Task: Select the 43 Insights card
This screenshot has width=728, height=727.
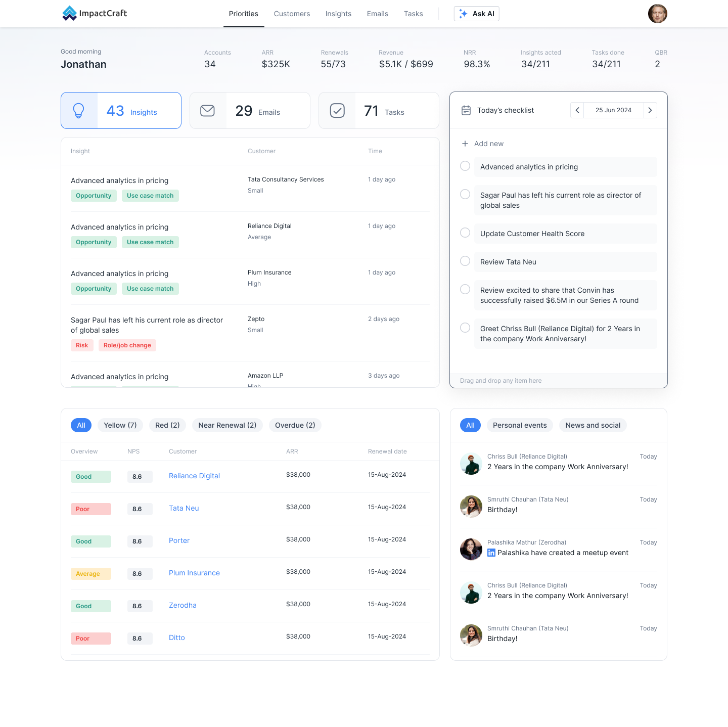Action: (x=121, y=110)
